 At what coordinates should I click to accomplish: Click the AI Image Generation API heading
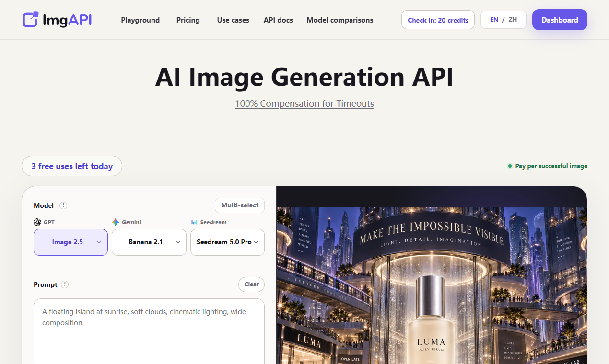[x=304, y=77]
